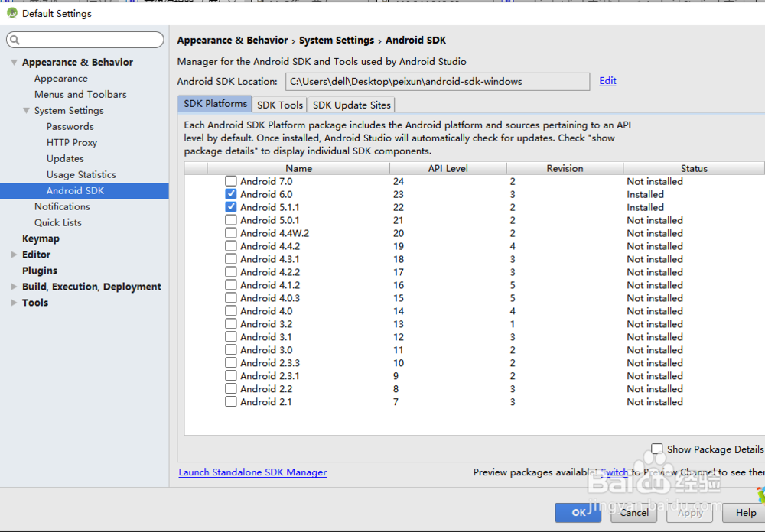Open Launch Standalone SDK Manager link
The image size is (765, 532).
[252, 472]
